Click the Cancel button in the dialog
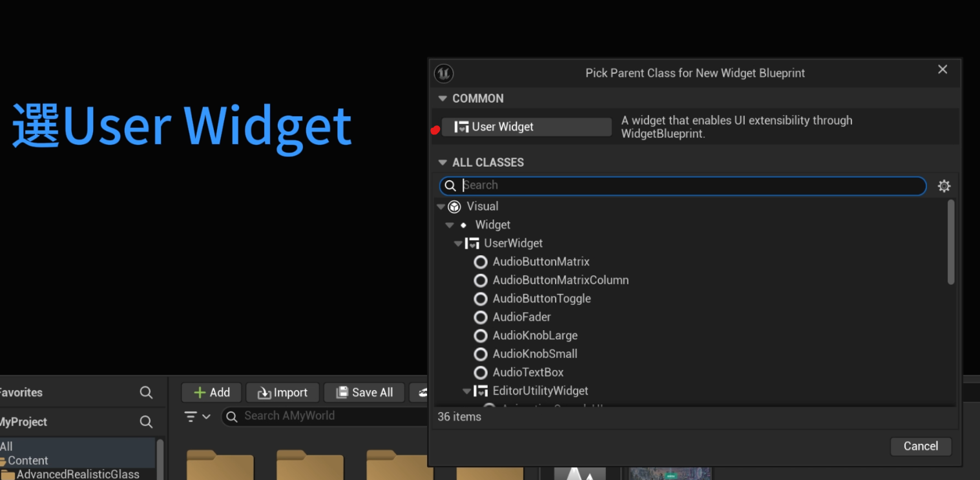This screenshot has height=480, width=980. coord(921,446)
